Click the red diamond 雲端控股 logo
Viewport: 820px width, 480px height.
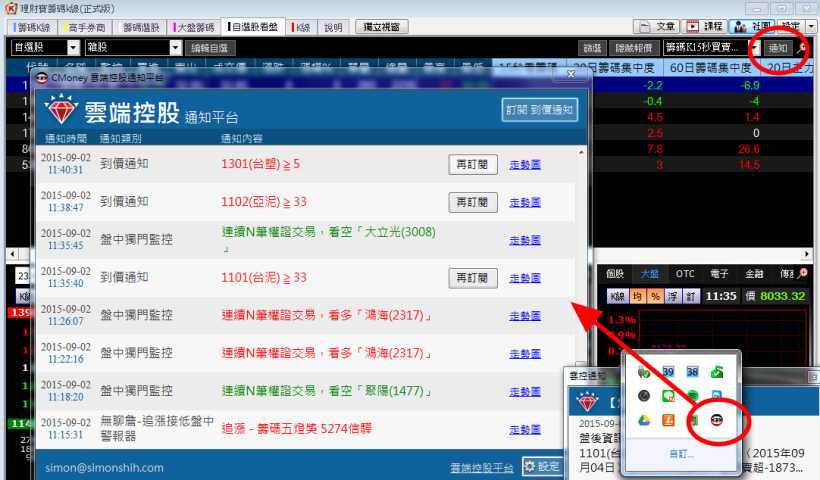[x=61, y=109]
